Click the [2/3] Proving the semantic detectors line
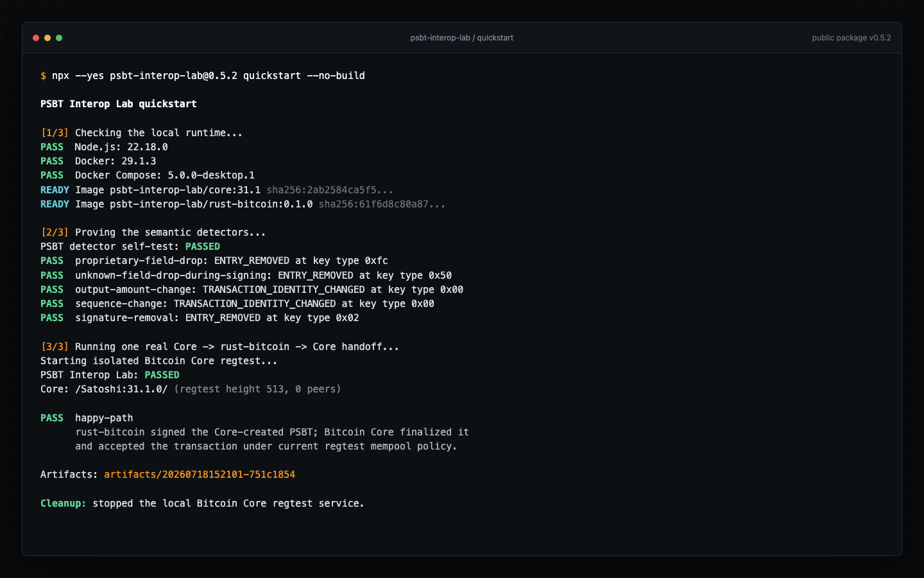 153,232
